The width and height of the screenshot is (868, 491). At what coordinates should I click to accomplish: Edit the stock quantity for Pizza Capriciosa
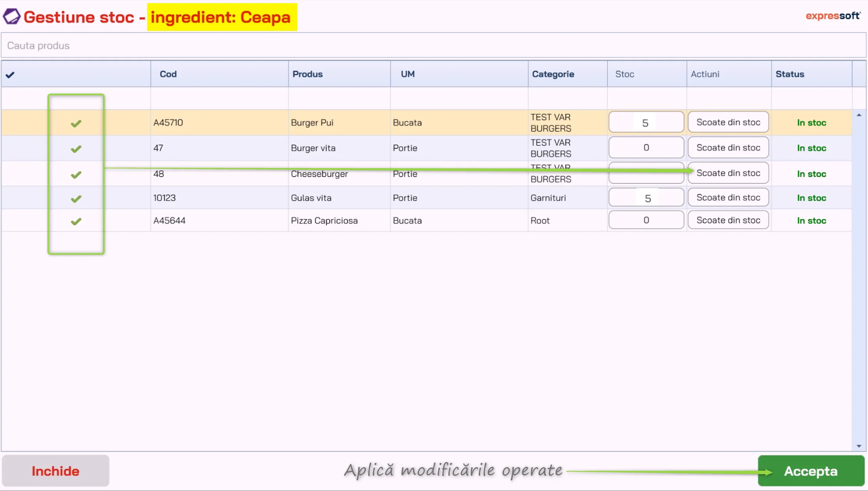pyautogui.click(x=646, y=220)
